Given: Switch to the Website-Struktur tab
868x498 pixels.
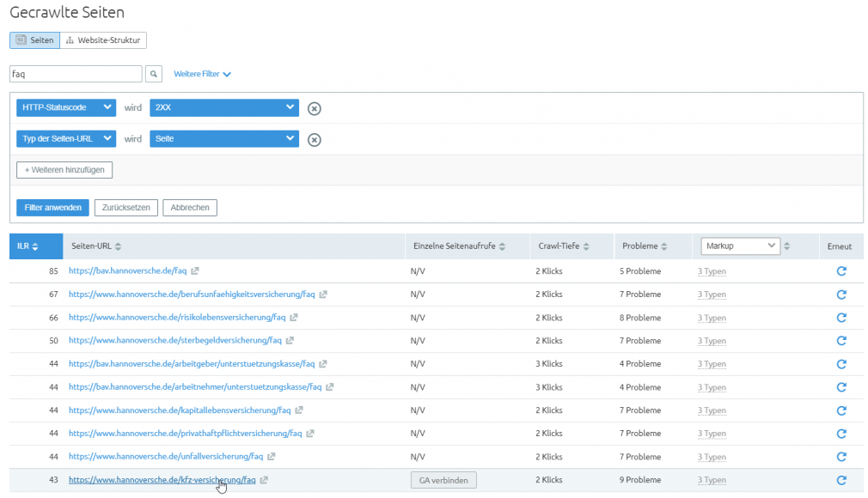Looking at the screenshot, I should point(103,39).
